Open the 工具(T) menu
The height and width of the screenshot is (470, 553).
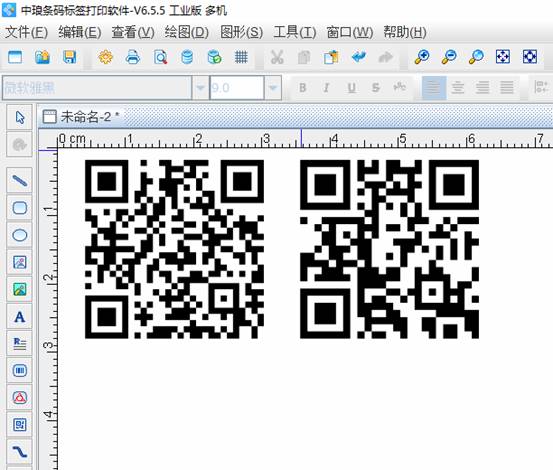click(x=295, y=32)
